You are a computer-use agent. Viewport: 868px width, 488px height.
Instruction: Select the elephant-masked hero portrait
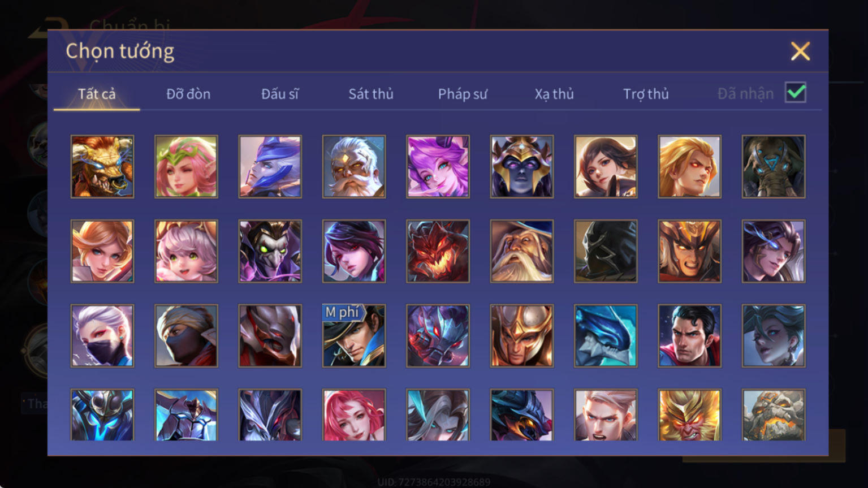click(774, 167)
